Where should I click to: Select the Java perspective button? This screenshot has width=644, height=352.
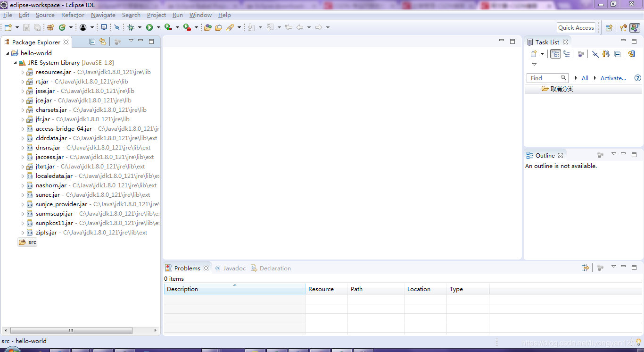[x=635, y=27]
